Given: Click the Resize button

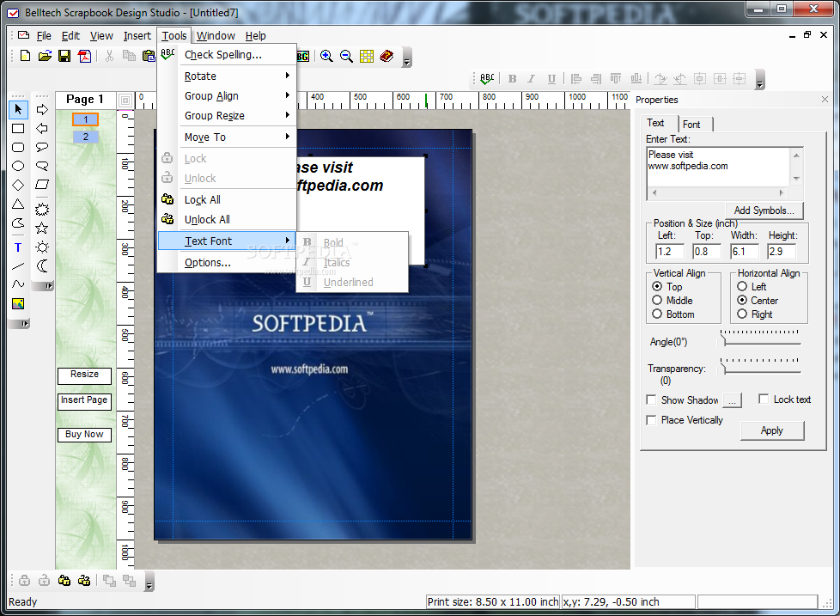Looking at the screenshot, I should [85, 375].
